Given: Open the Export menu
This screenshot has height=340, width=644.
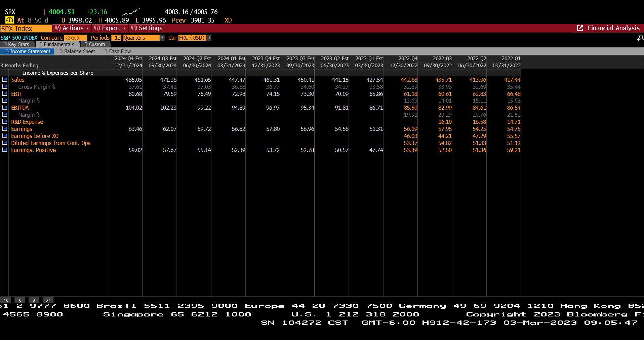Looking at the screenshot, I should point(110,28).
